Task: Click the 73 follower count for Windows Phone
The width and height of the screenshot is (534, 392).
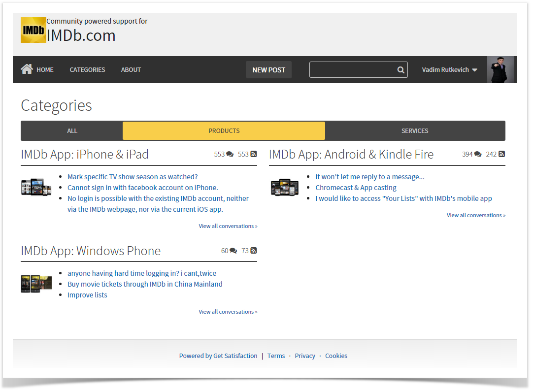Action: tap(245, 251)
